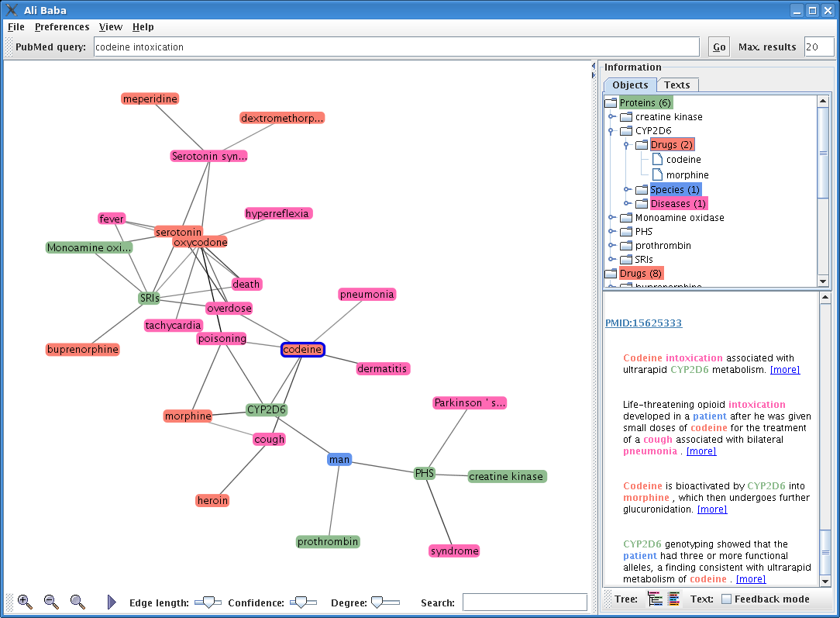The image size is (840, 618).
Task: Select the codeine document in tree
Action: 683,160
